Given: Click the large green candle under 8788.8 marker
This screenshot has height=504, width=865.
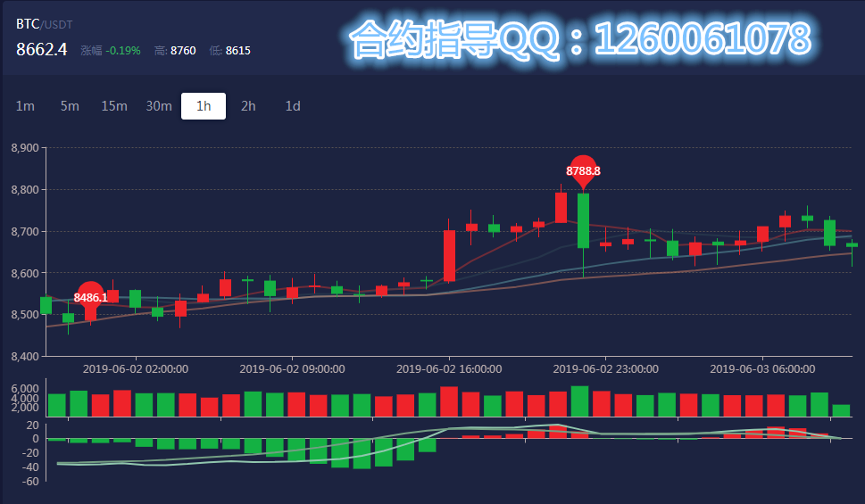Looking at the screenshot, I should click(x=583, y=220).
